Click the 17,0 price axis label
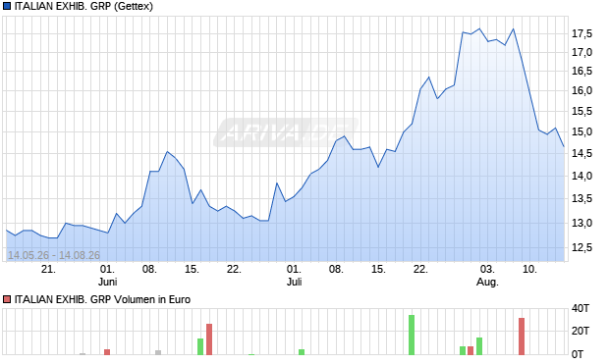 click(581, 52)
